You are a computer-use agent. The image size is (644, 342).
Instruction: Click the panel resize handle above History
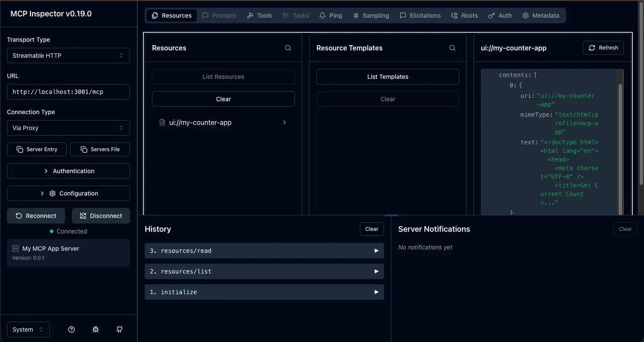[391, 215]
